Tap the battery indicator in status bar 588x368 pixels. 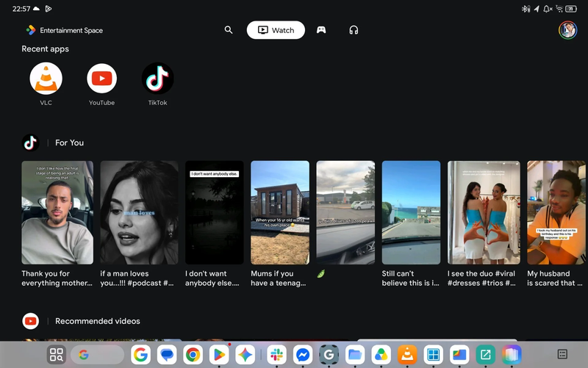pyautogui.click(x=571, y=9)
